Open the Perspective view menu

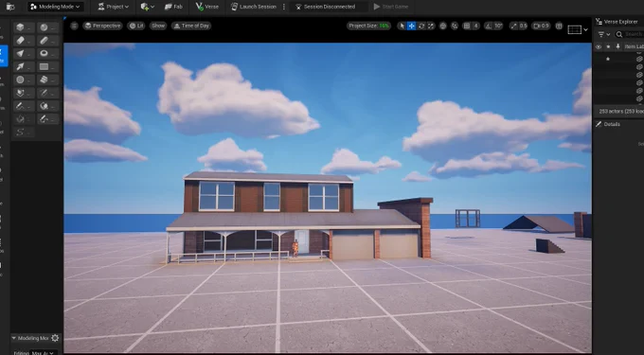[102, 26]
